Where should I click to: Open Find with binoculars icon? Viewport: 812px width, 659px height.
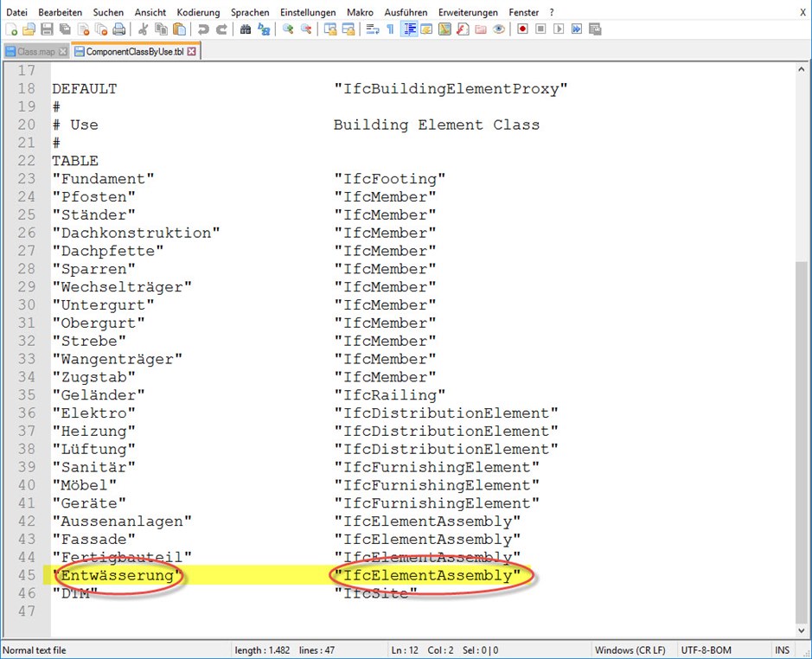(246, 29)
